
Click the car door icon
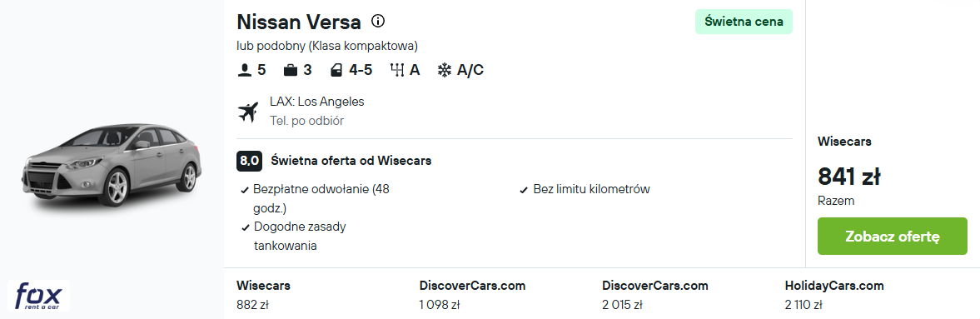(x=336, y=70)
